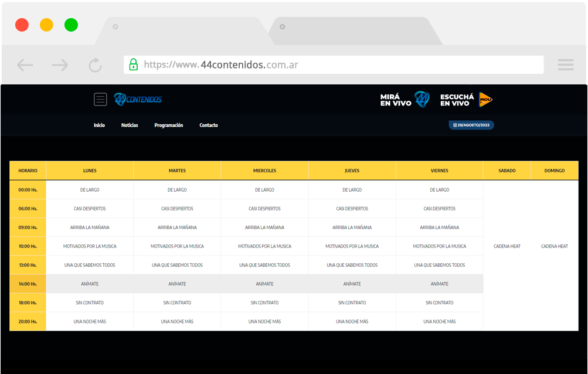Open the Contacto page link
Screen dimensions: 588x374
point(209,125)
